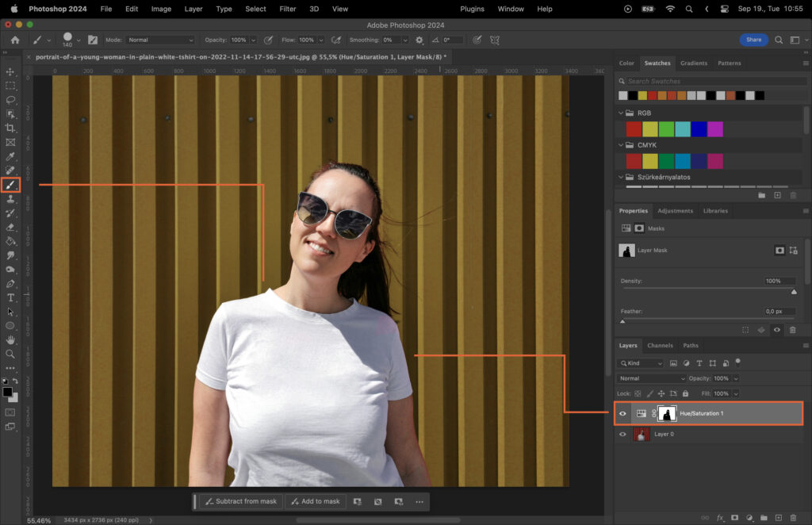Screen dimensions: 812x525
Task: Click the Layer 0 thumbnail
Action: click(641, 434)
